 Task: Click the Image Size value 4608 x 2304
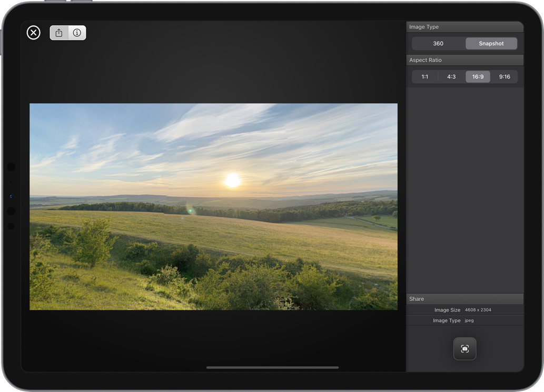coord(478,310)
